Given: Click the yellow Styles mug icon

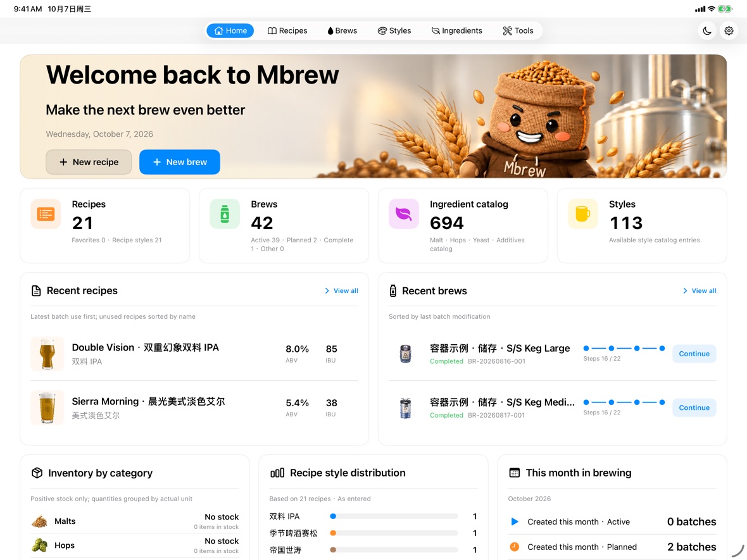Looking at the screenshot, I should coord(582,214).
